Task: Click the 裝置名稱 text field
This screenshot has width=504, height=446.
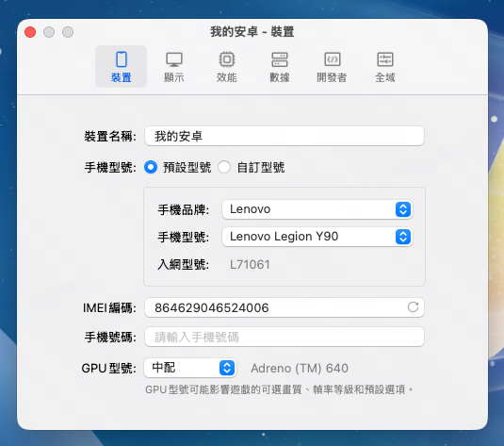Action: (x=285, y=136)
